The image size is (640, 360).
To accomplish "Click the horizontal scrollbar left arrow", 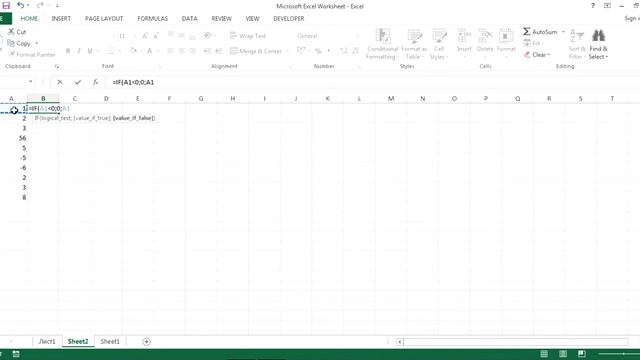I will (400, 342).
